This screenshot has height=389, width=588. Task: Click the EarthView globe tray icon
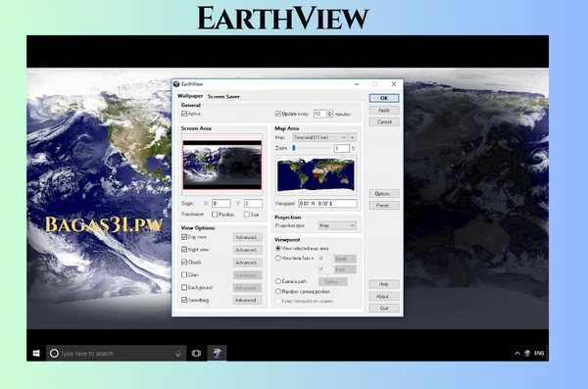527,353
